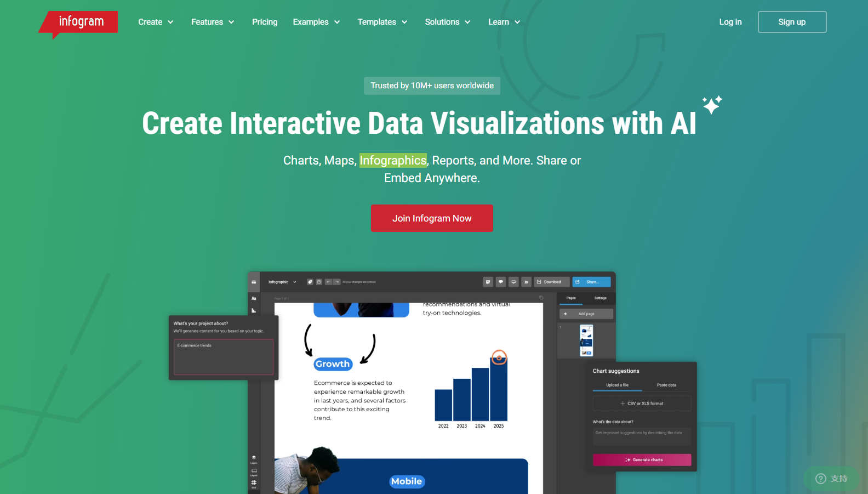868x494 pixels.
Task: Select the Aa text tool
Action: (x=254, y=298)
